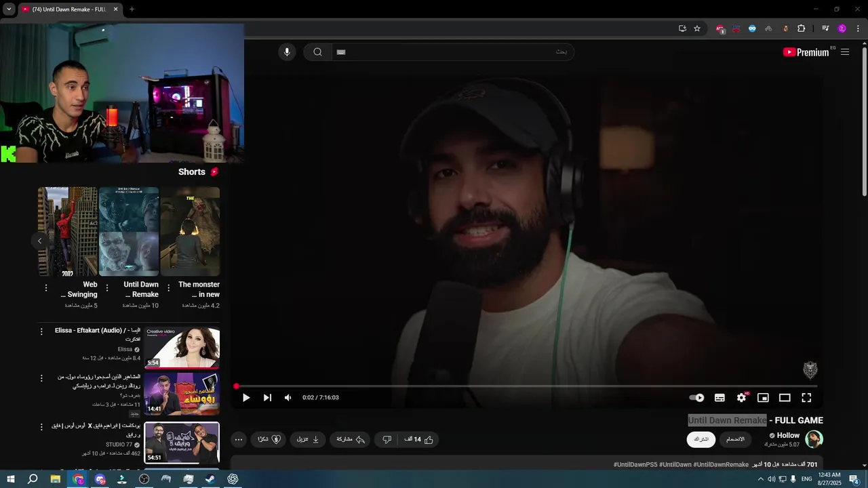
Task: Enable theater mode
Action: (x=785, y=398)
